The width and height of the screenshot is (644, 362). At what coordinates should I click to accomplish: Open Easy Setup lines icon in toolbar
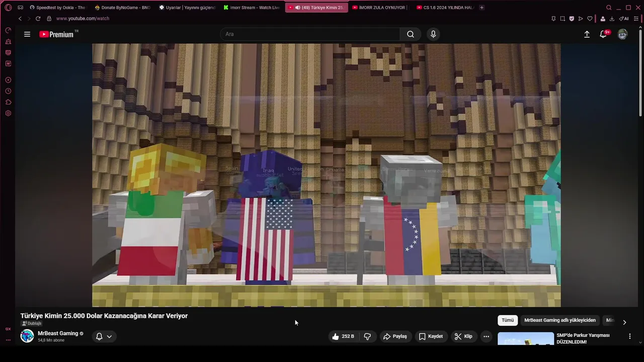click(x=636, y=19)
